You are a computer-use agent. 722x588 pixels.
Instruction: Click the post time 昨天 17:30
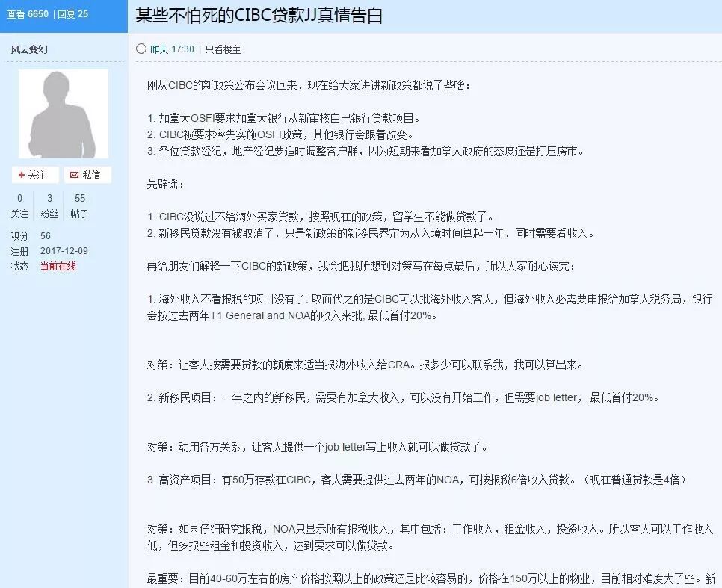click(172, 49)
